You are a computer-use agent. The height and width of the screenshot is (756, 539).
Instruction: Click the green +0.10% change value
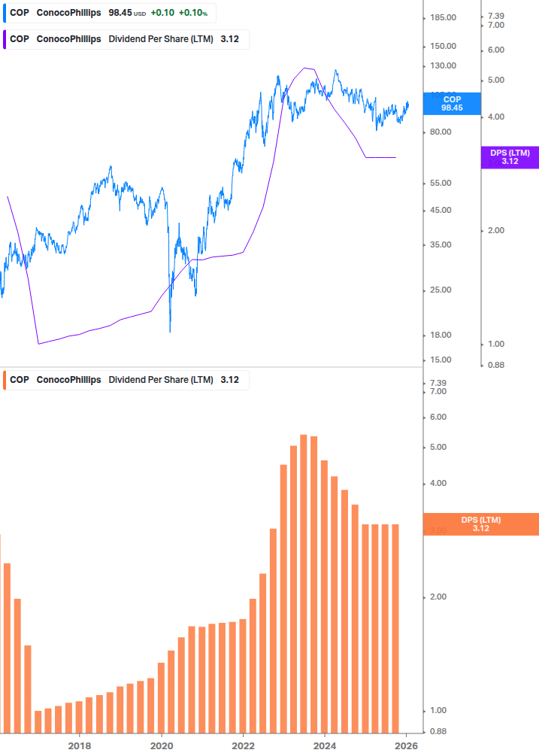tap(193, 13)
